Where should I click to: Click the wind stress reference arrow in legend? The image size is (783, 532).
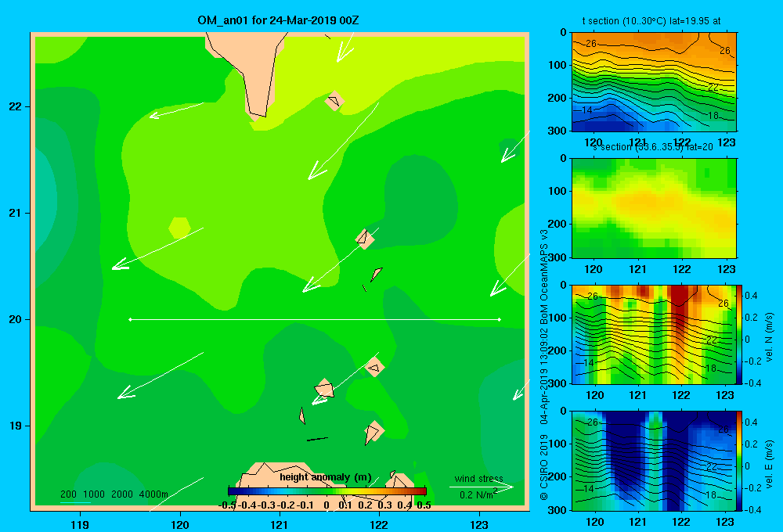482,487
